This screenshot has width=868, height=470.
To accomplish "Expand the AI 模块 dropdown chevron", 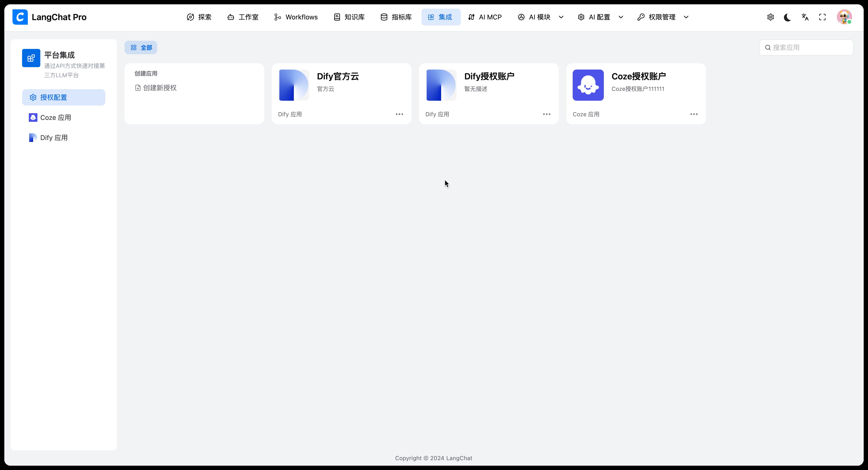I will click(561, 17).
